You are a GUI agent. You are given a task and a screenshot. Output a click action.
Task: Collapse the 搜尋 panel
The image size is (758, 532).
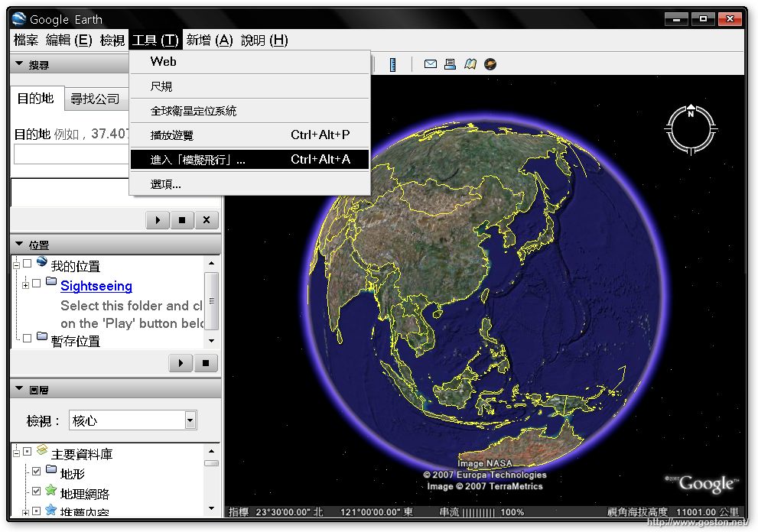pos(19,63)
